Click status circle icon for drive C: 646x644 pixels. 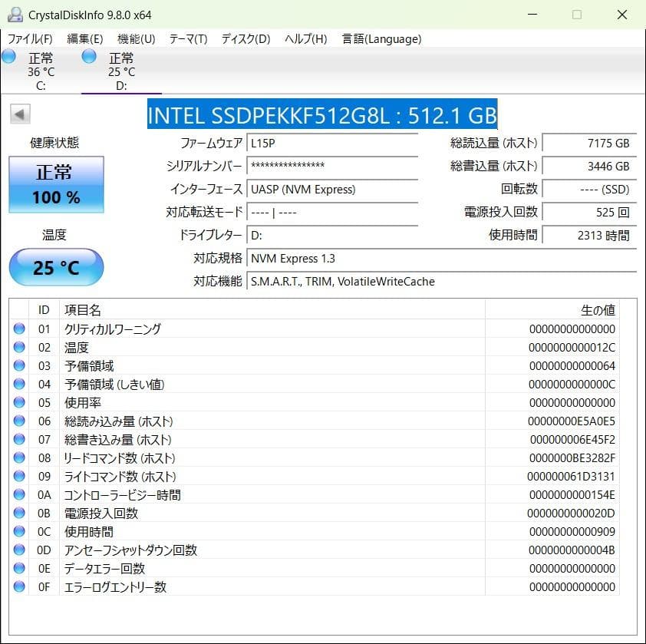pos(9,57)
